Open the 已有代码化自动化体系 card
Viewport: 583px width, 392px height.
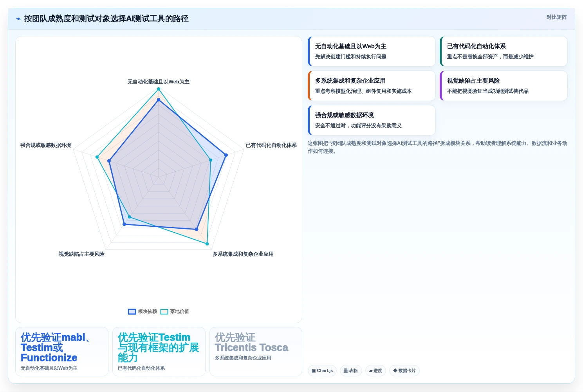pyautogui.click(x=504, y=51)
